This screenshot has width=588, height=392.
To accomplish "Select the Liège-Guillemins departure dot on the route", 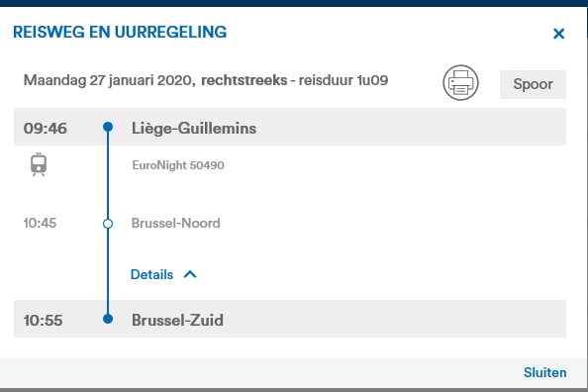I will coord(108,127).
